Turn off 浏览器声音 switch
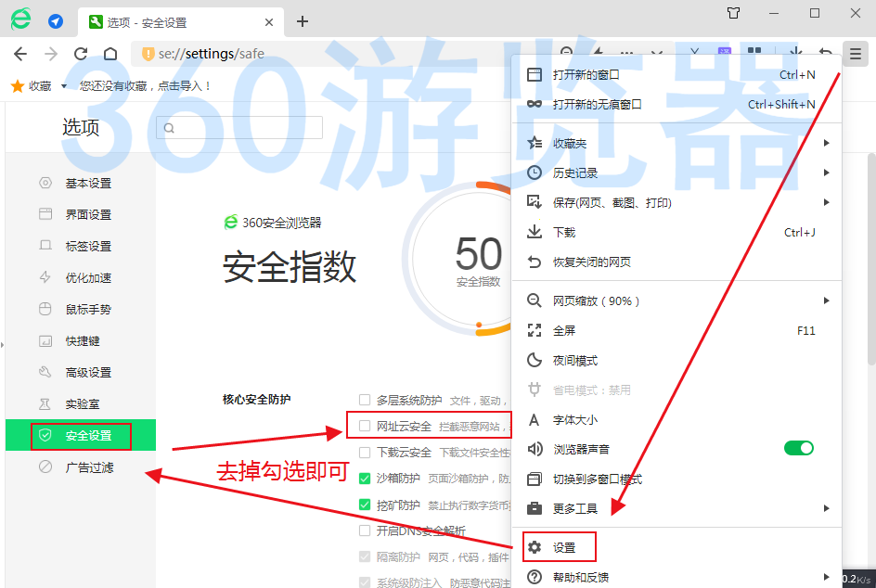The height and width of the screenshot is (588, 876). click(x=798, y=448)
